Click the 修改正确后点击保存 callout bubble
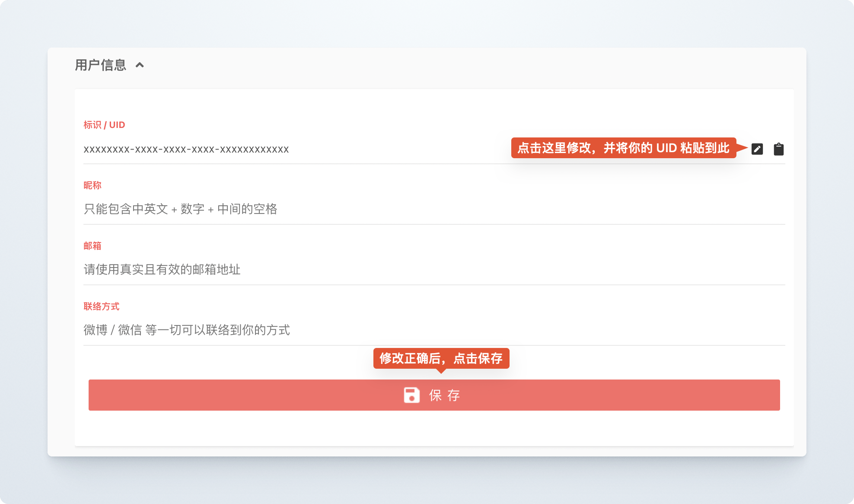This screenshot has height=504, width=854. [x=441, y=358]
